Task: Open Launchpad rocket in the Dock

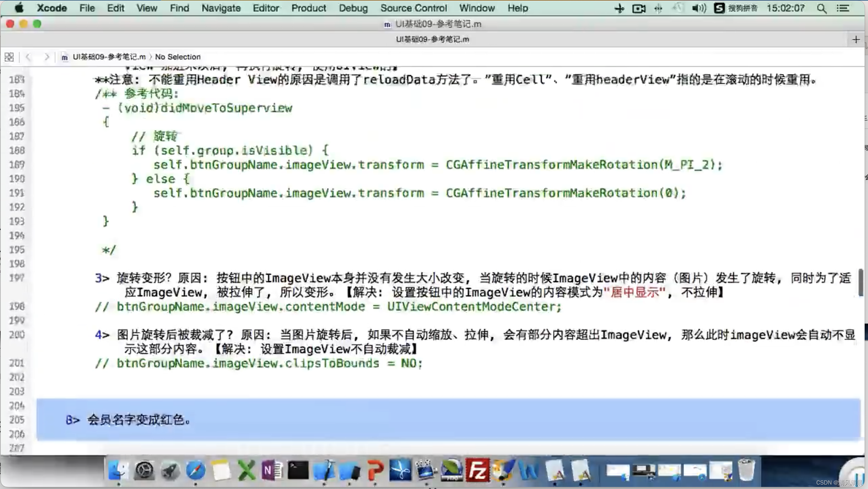Action: tap(170, 470)
